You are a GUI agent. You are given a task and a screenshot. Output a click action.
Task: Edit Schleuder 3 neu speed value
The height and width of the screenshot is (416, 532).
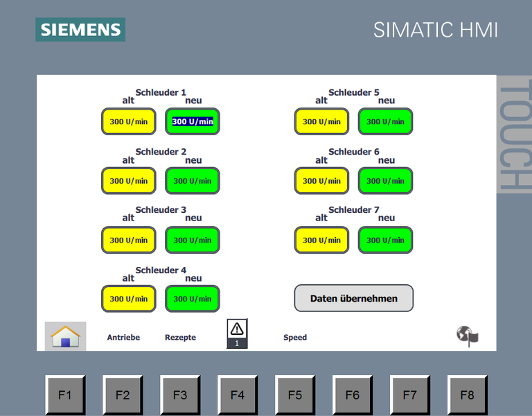click(x=193, y=240)
